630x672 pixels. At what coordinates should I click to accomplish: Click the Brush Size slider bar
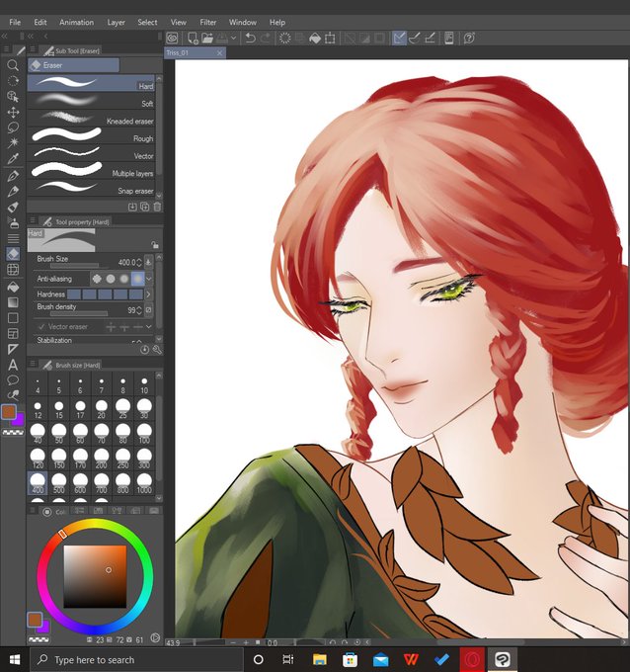pos(74,266)
